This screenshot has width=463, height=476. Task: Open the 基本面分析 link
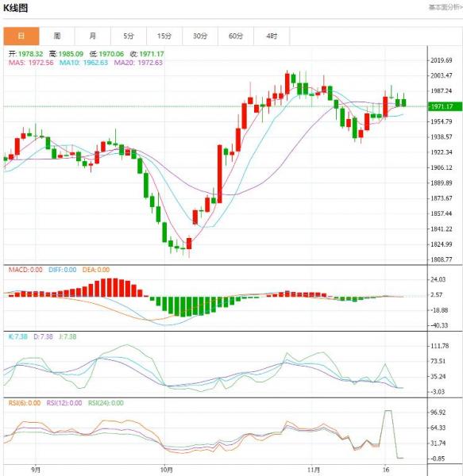click(x=446, y=7)
